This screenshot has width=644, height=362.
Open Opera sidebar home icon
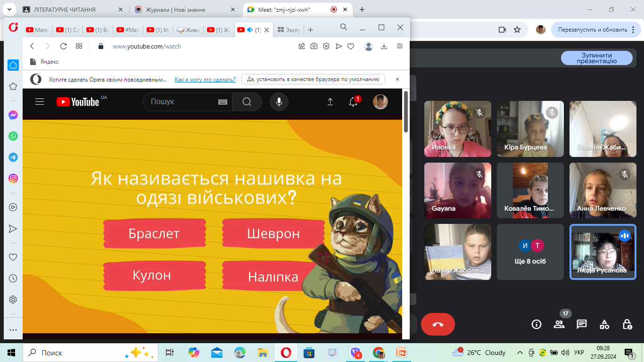[x=13, y=65]
